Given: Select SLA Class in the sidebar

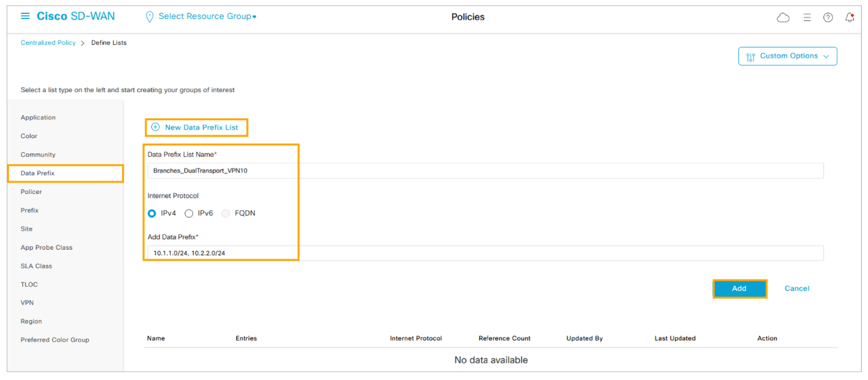Looking at the screenshot, I should click(36, 266).
